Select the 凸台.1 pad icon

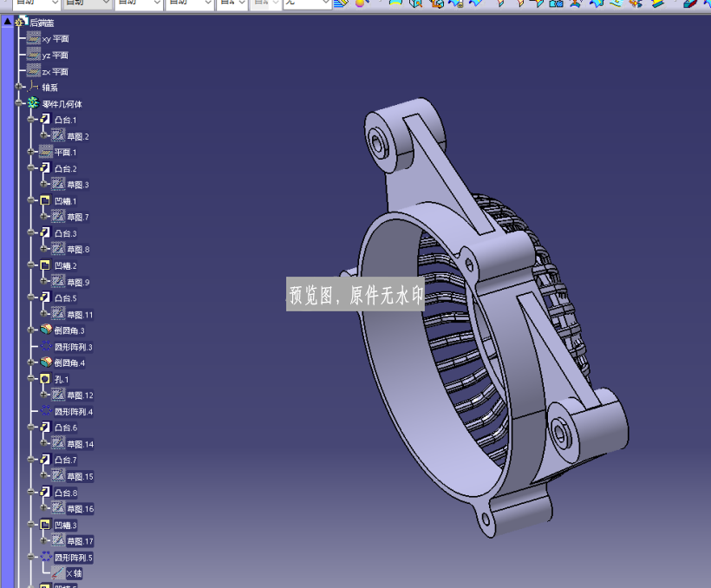(45, 120)
